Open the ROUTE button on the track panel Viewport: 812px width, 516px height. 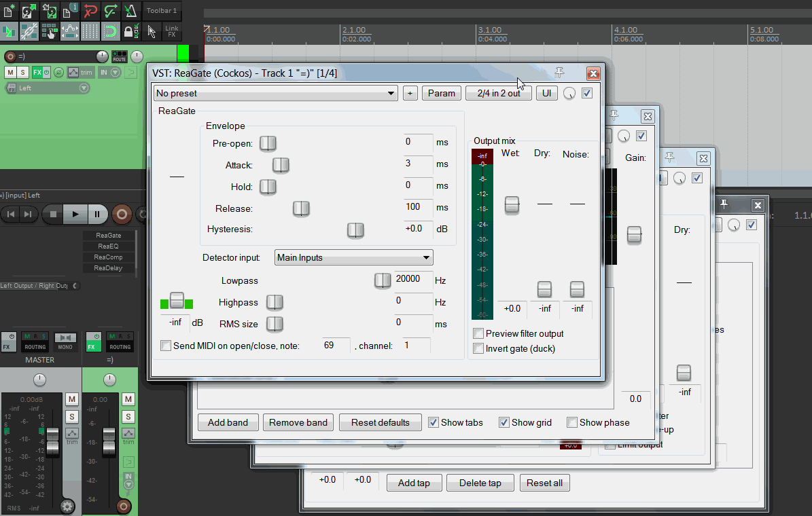pos(119,56)
